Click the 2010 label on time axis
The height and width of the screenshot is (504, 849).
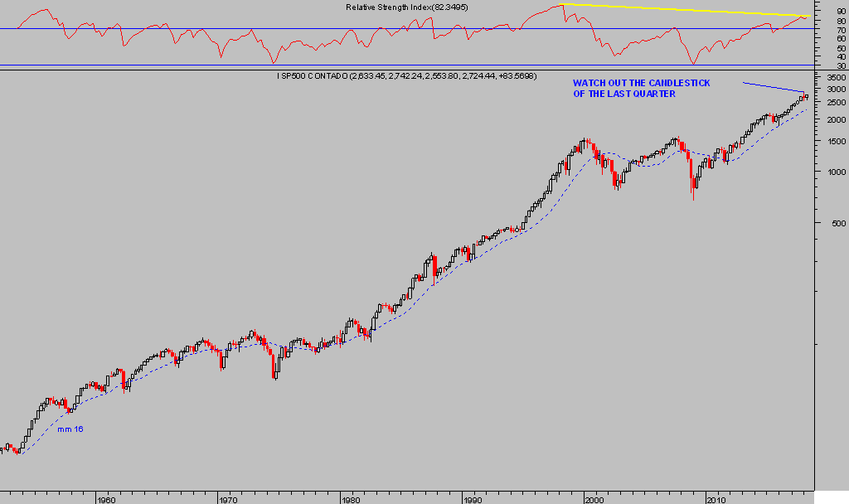click(716, 500)
